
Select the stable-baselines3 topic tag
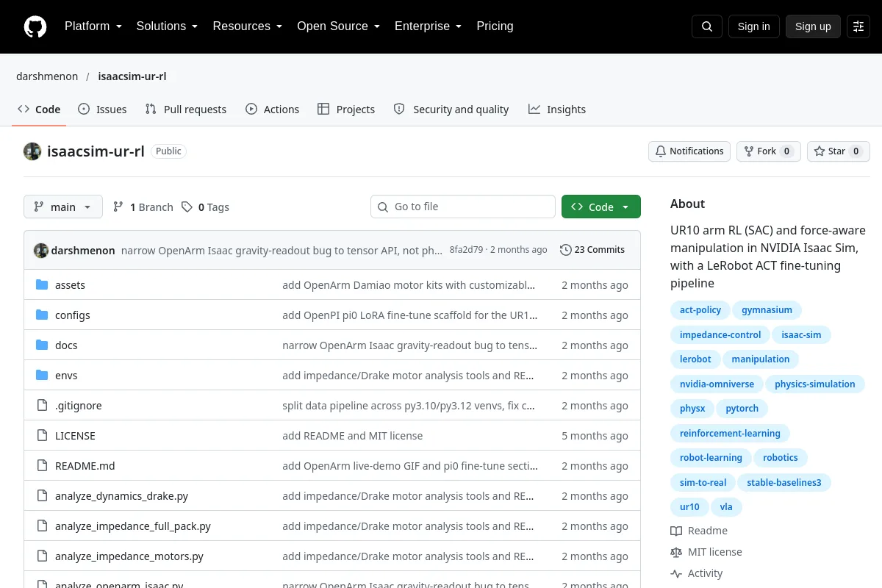784,483
